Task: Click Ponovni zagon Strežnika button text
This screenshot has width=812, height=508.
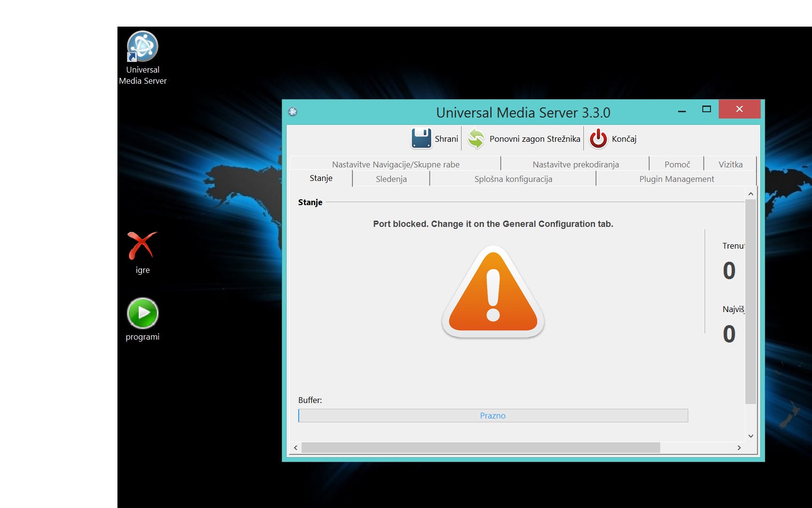Action: [535, 139]
